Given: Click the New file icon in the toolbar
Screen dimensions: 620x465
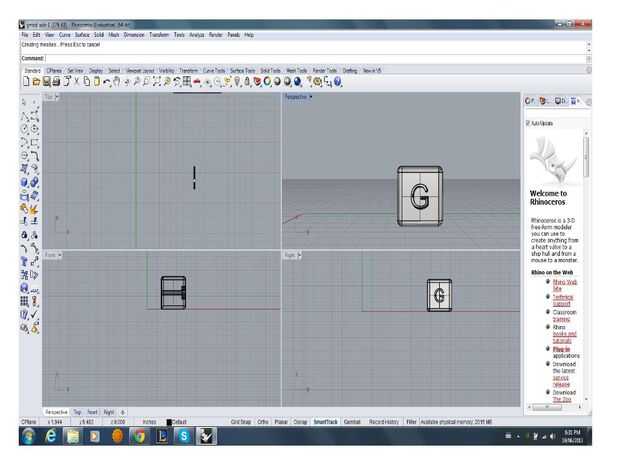Looking at the screenshot, I should point(26,82).
